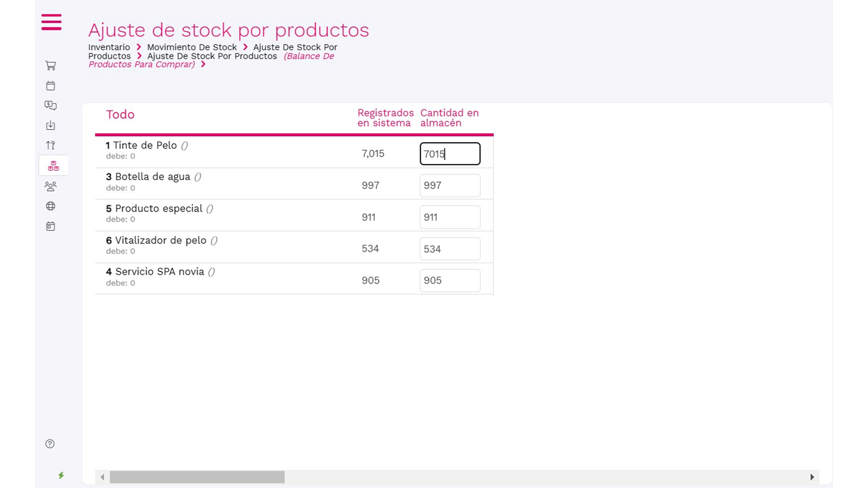Click the globe sidebar icon

coord(51,206)
